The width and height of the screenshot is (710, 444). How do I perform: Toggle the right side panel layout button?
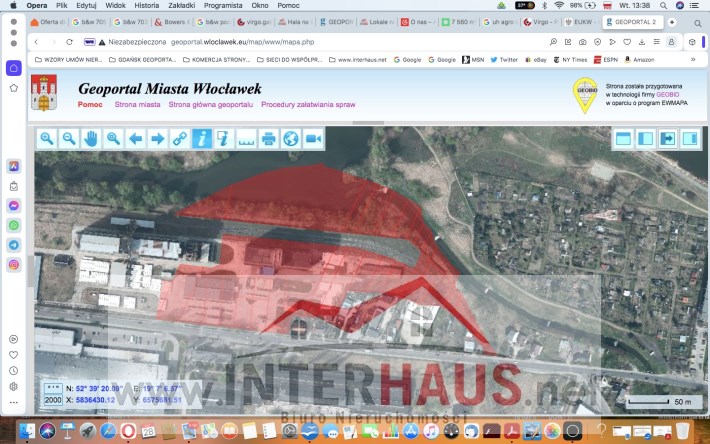(x=689, y=139)
